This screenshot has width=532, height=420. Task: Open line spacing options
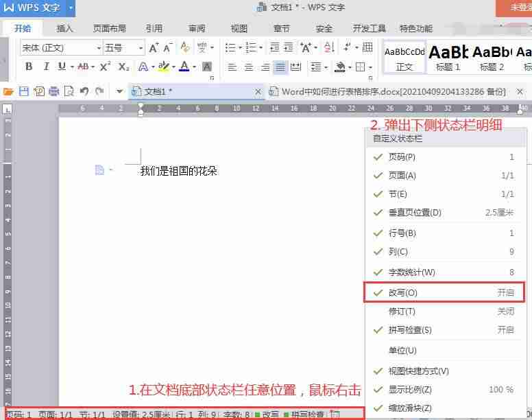tap(317, 67)
